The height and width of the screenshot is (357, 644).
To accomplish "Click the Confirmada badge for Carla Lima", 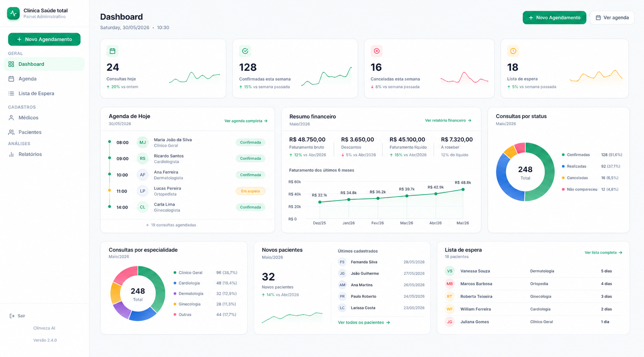I will pyautogui.click(x=250, y=207).
